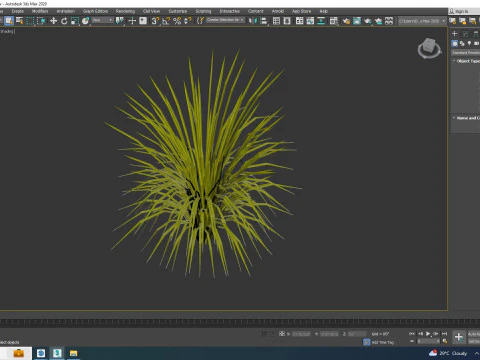Screen dimensions: 480x360
Task: Choose Rectangular Selection Region tool
Action: click(x=30, y=21)
